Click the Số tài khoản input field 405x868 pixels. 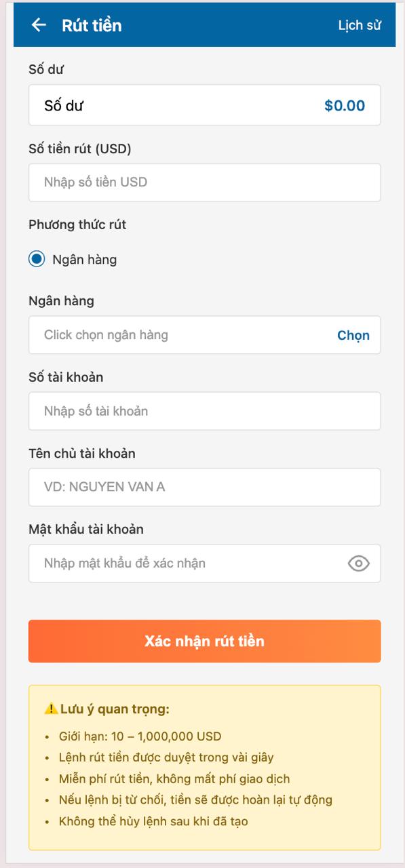tap(204, 411)
